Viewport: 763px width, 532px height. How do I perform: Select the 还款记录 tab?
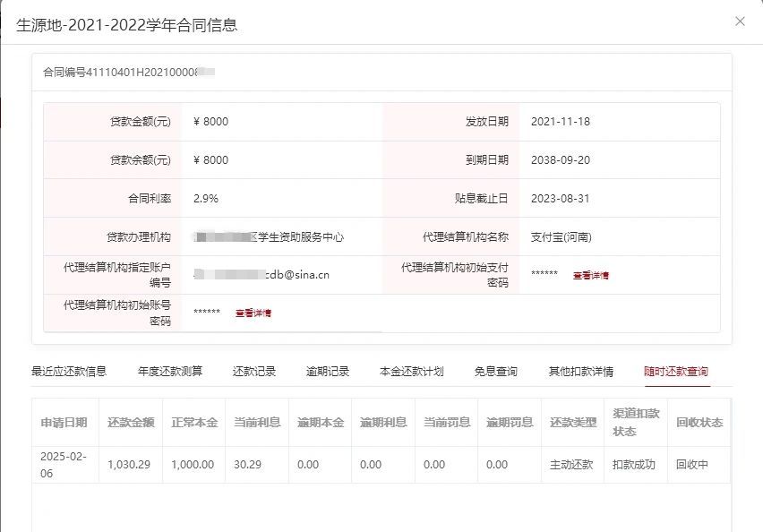tap(254, 372)
